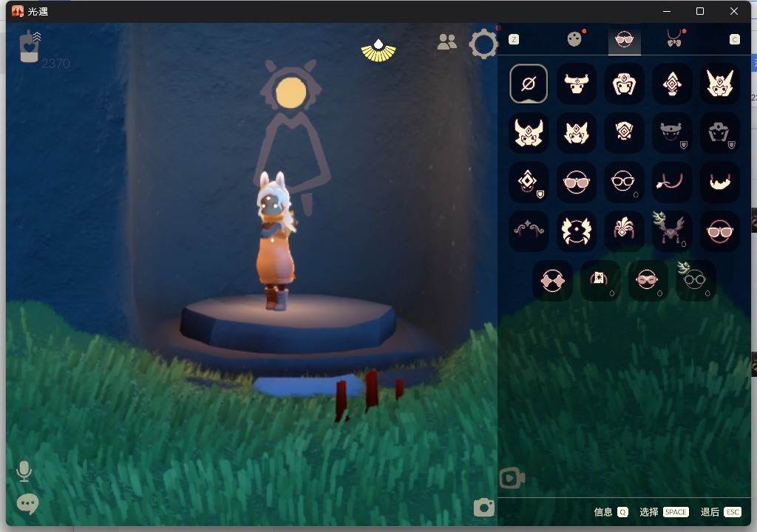
Task: Click the 信息 Q info hint
Action: pos(611,512)
